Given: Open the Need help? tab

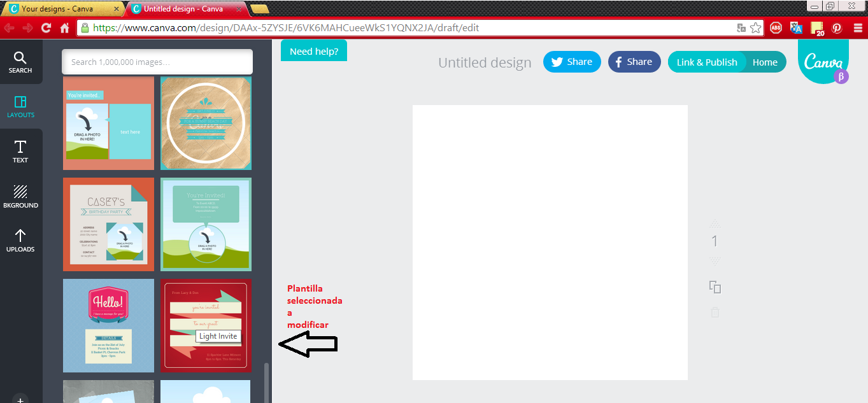Looking at the screenshot, I should click(314, 52).
